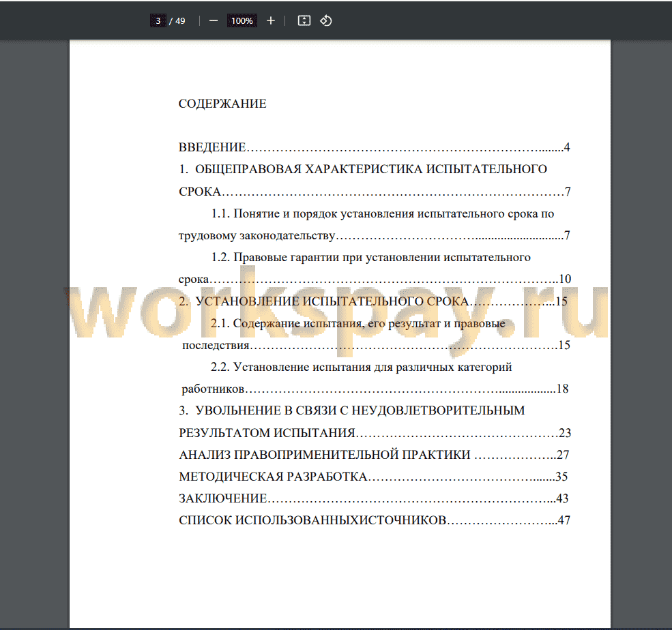Click entry '1.2. Правовые гарантии при установлении'

[370, 257]
